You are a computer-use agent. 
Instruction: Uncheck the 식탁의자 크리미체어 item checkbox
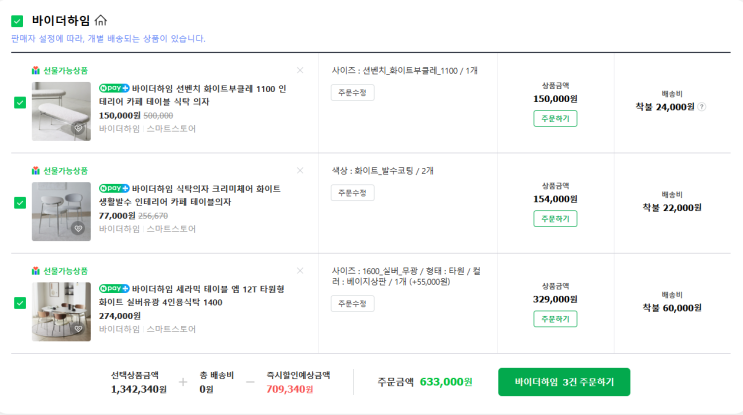[x=20, y=202]
